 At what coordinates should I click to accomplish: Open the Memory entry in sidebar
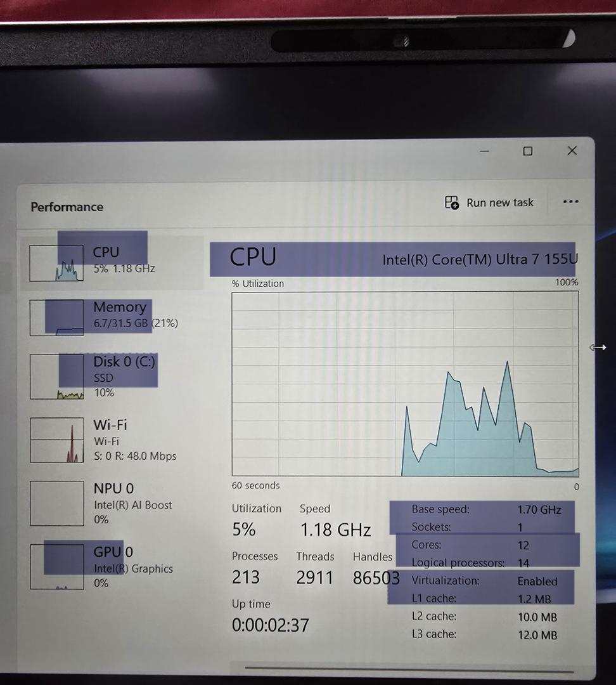[x=112, y=318]
